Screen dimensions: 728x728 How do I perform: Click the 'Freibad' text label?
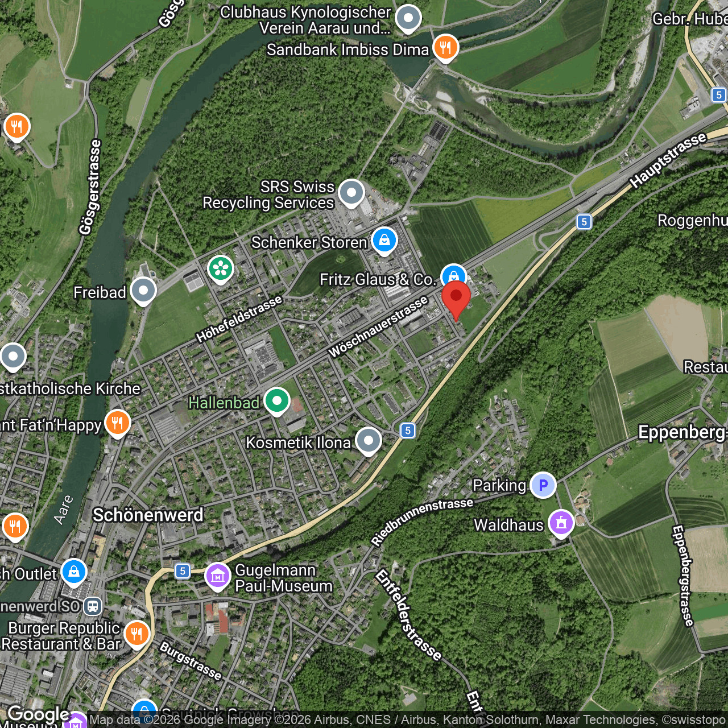pyautogui.click(x=100, y=292)
